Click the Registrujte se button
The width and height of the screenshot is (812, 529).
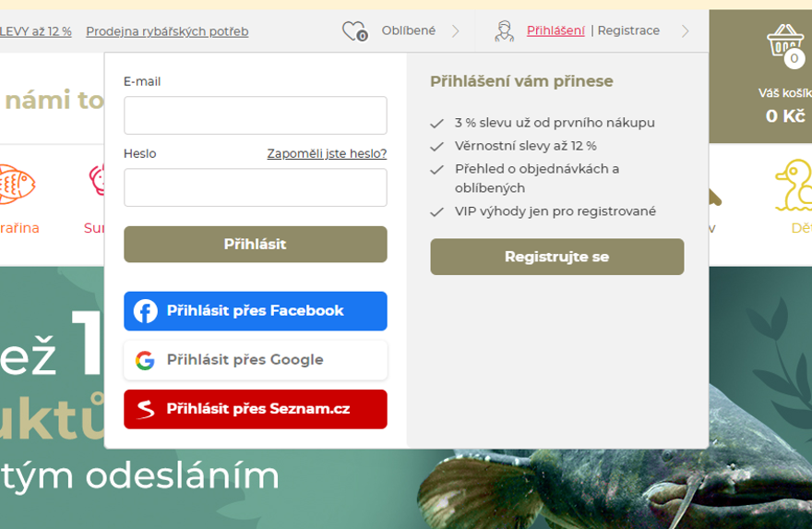557,257
